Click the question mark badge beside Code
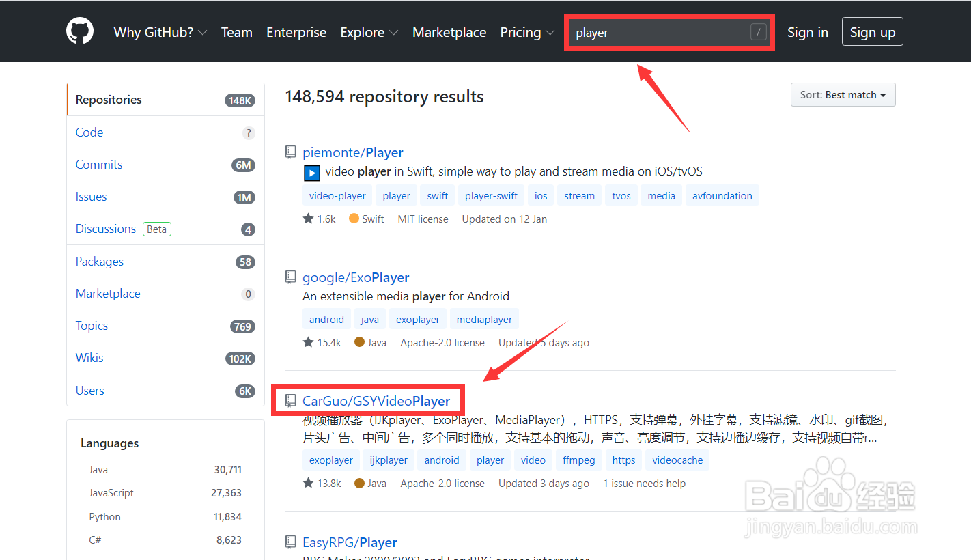Viewport: 971px width, 560px height. [249, 133]
